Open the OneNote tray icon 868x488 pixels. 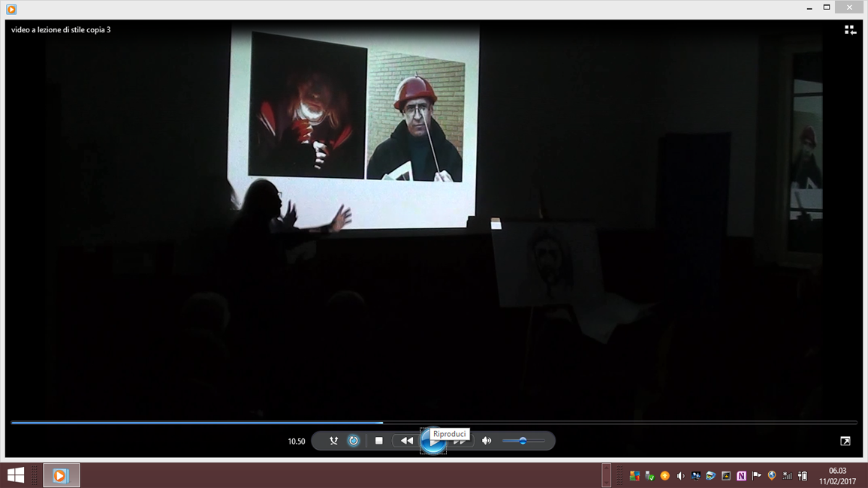[x=741, y=476]
